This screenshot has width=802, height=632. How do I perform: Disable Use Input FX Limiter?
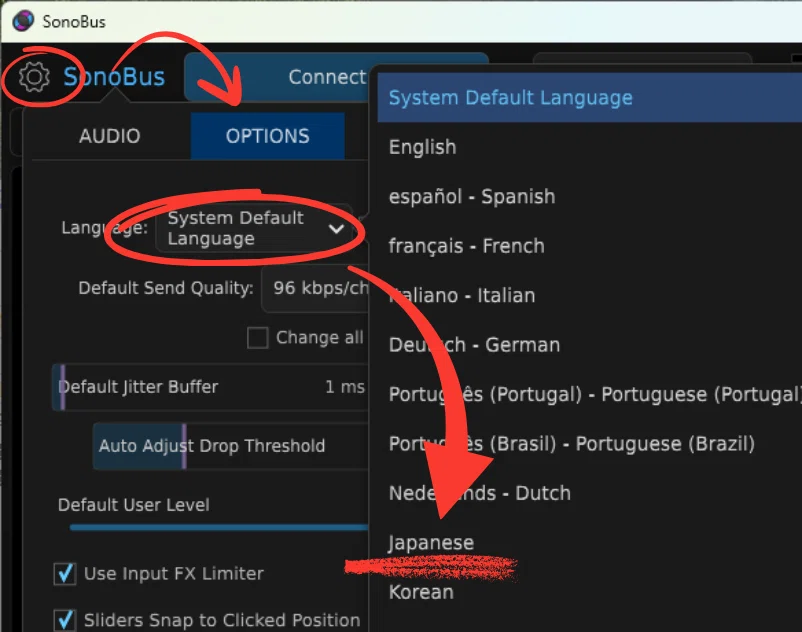(x=65, y=574)
